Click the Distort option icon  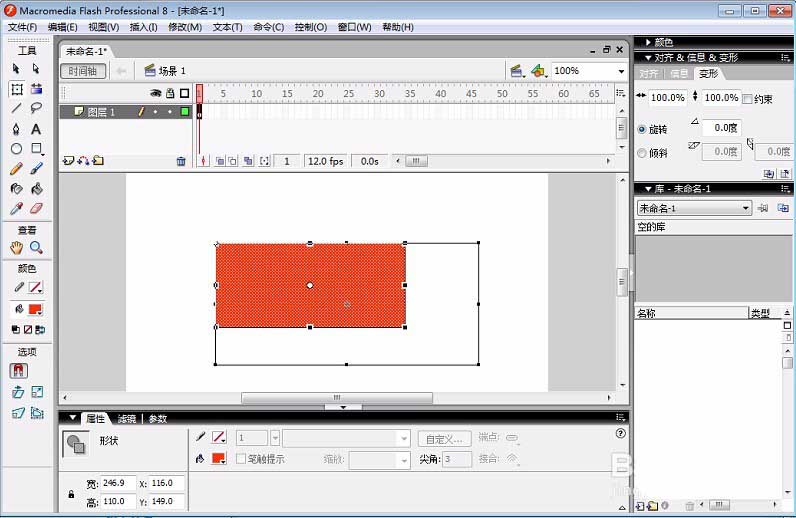18,413
